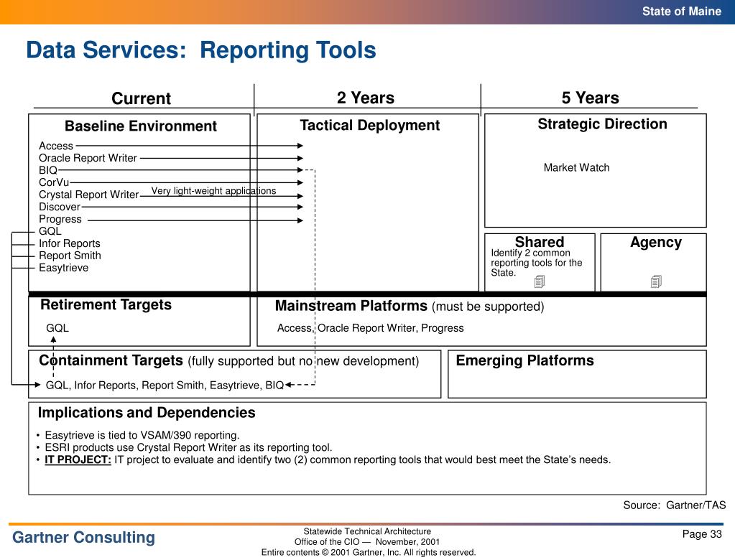Click 'Office of the CIO — November, 2001' line

point(367,542)
